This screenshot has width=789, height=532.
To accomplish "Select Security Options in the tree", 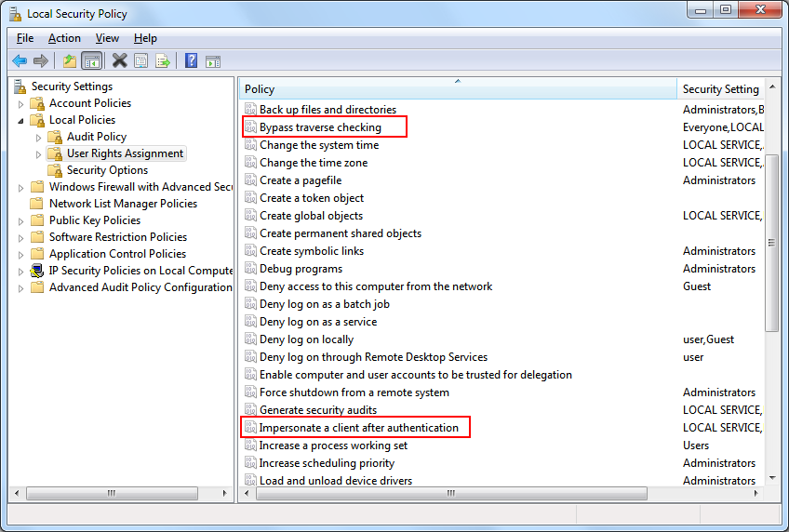I will pos(107,170).
